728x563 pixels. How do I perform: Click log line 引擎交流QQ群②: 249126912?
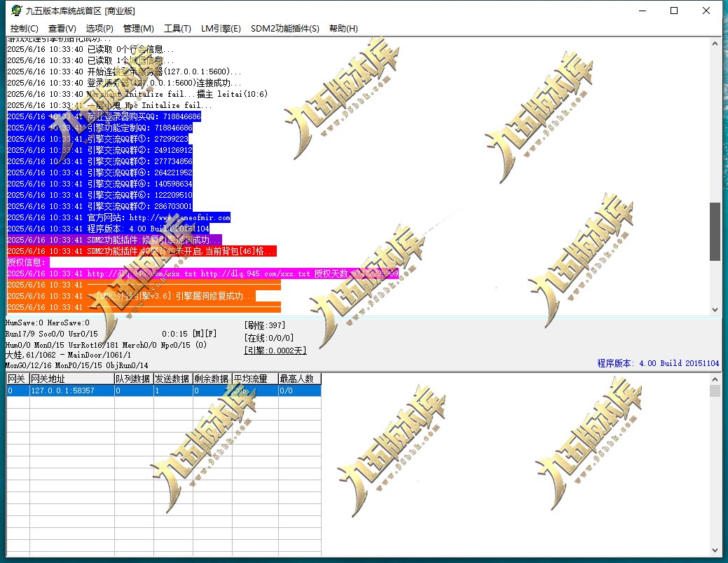click(x=99, y=150)
